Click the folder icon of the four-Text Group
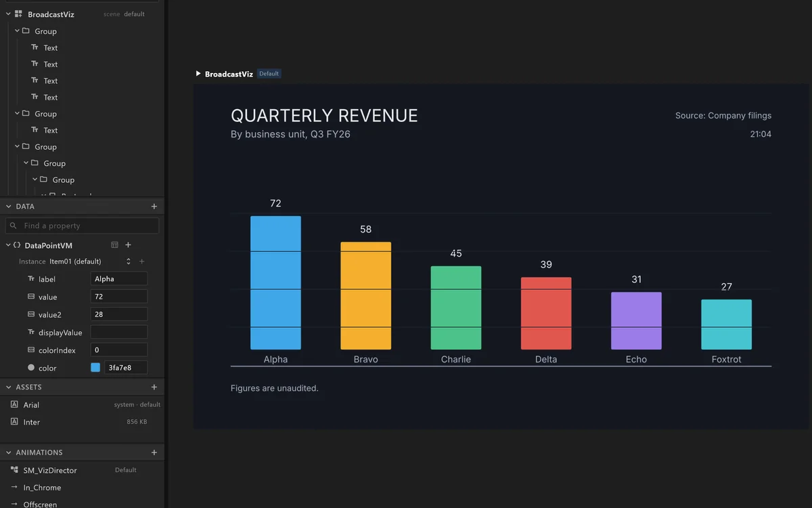Screen dimensions: 812x508 coord(26,30)
